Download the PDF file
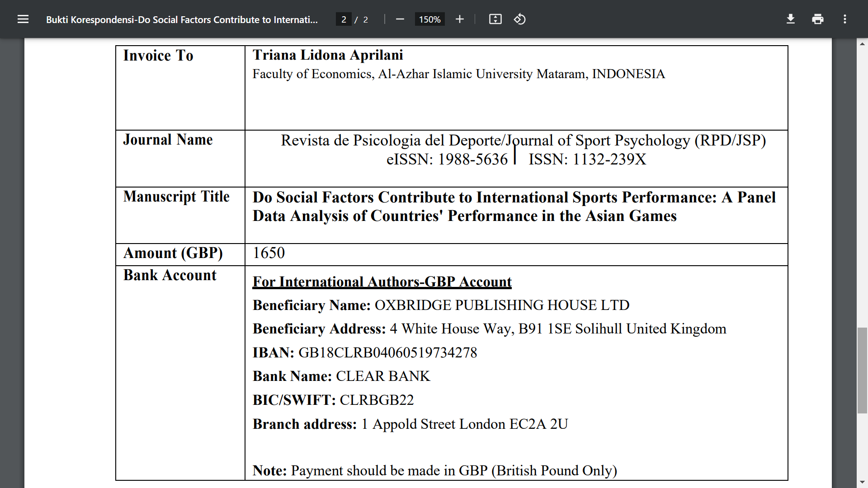 coord(790,19)
